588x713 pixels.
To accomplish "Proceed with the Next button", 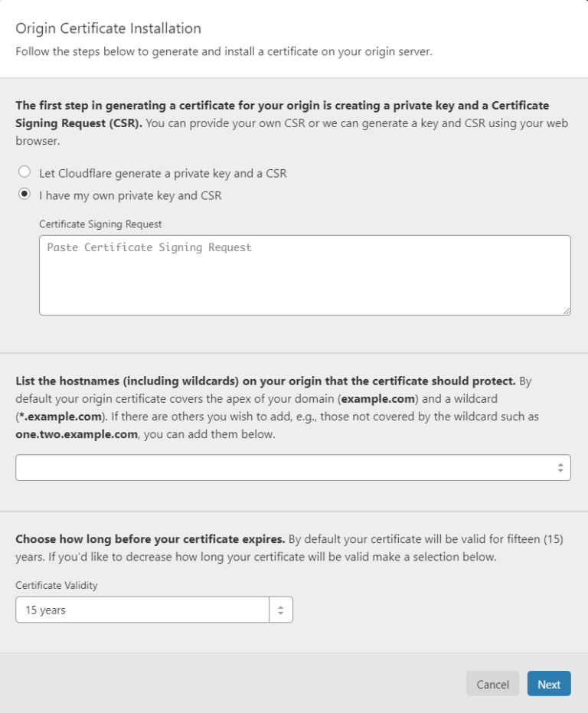I will click(x=549, y=684).
